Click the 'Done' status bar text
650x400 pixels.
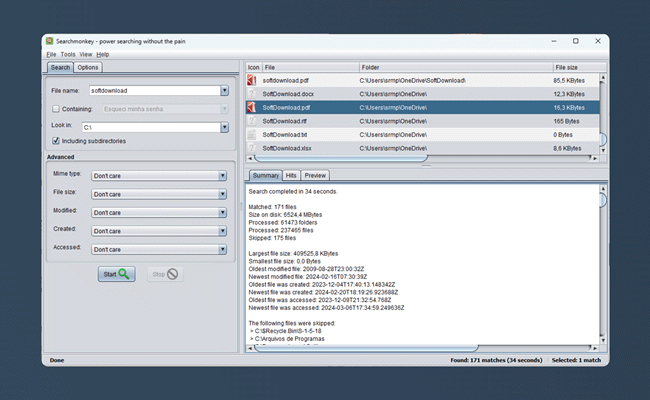click(57, 360)
